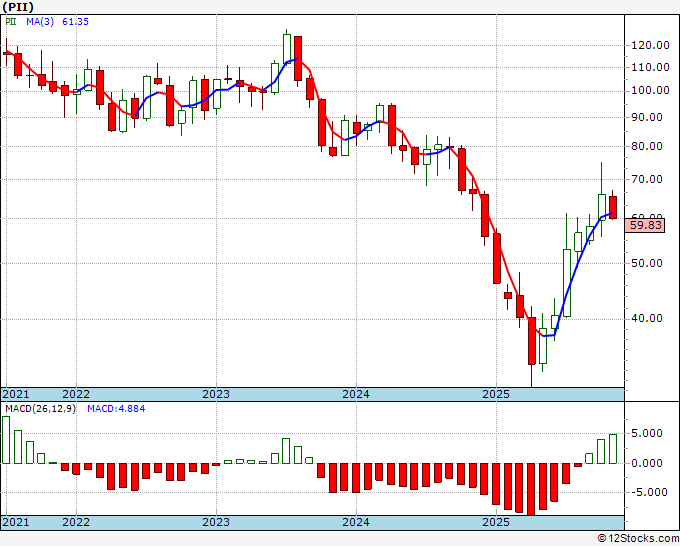Click the 120.00 price axis label
This screenshot has height=546, width=680.
pos(649,46)
